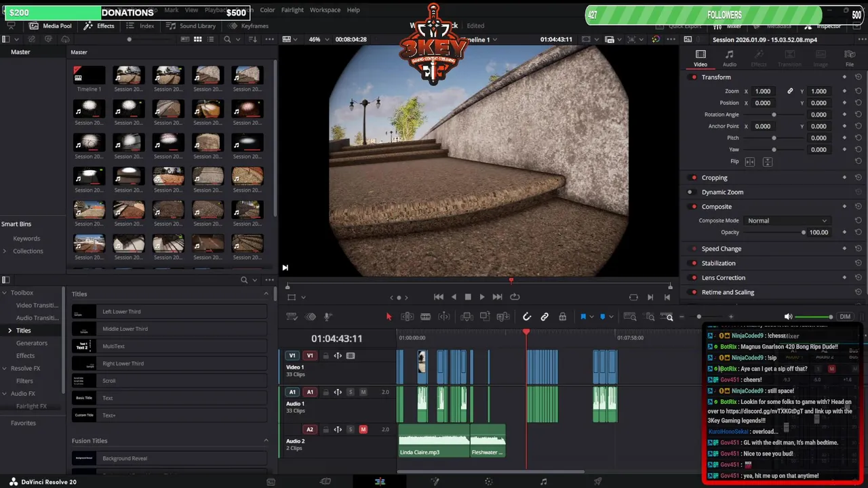
Task: Enable the Dynamic Zoom switch
Action: coord(693,192)
